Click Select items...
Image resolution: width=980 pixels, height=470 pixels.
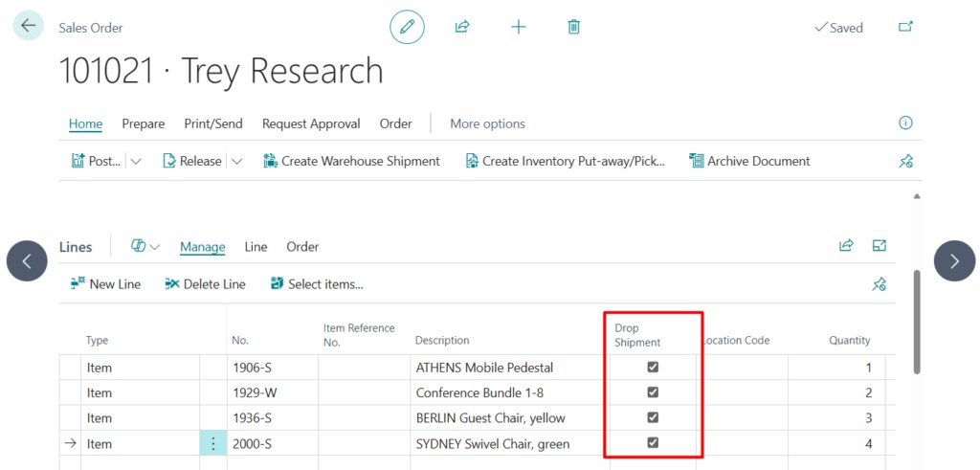tap(316, 284)
